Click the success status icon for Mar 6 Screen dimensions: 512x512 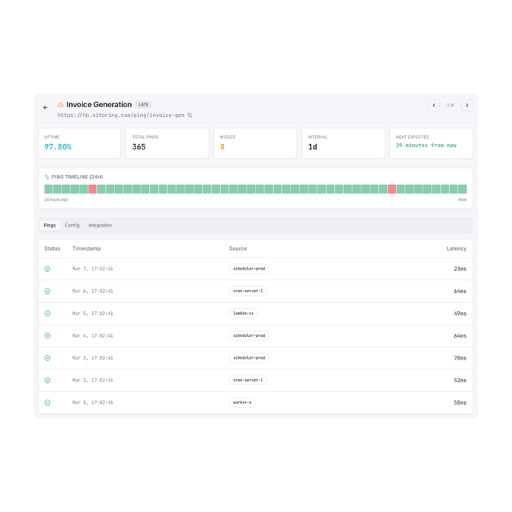pyautogui.click(x=47, y=291)
